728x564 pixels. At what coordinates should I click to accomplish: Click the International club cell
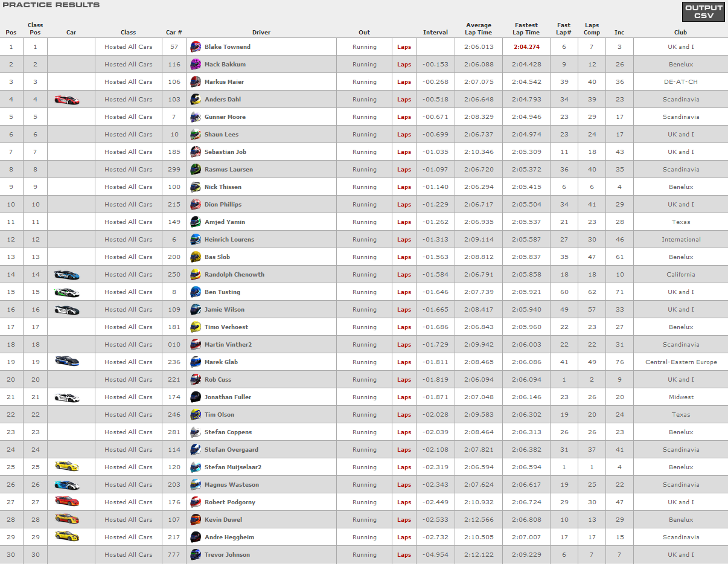[x=681, y=240]
